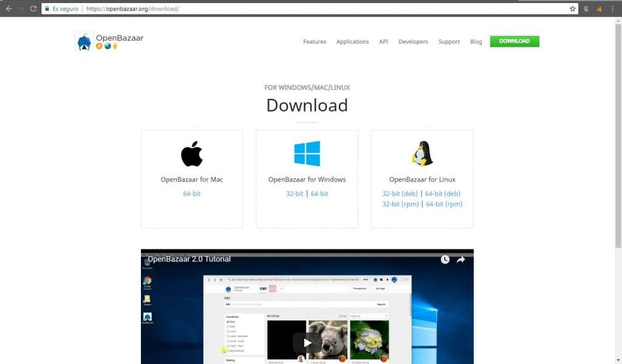
Task: Click the Watch later clock icon on video
Action: coord(445,260)
